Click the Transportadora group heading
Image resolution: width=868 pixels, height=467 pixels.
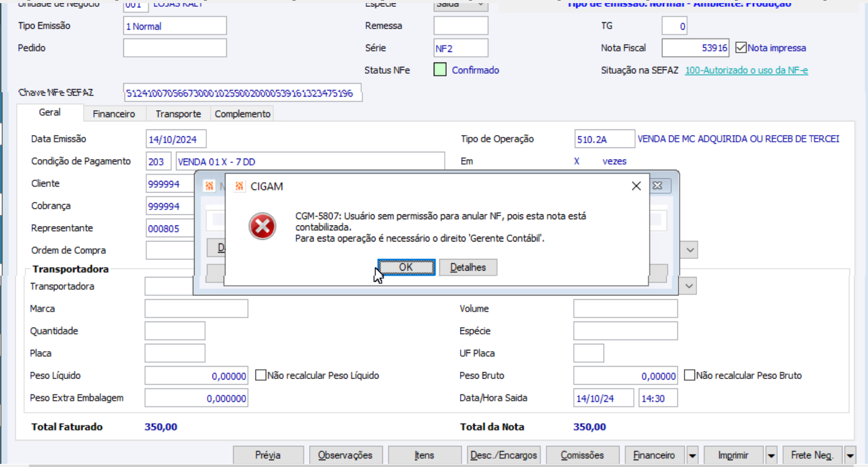[70, 269]
